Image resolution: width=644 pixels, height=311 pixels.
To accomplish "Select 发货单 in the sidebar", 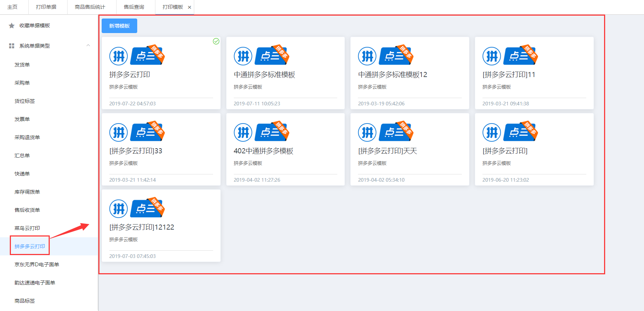I will (x=22, y=65).
